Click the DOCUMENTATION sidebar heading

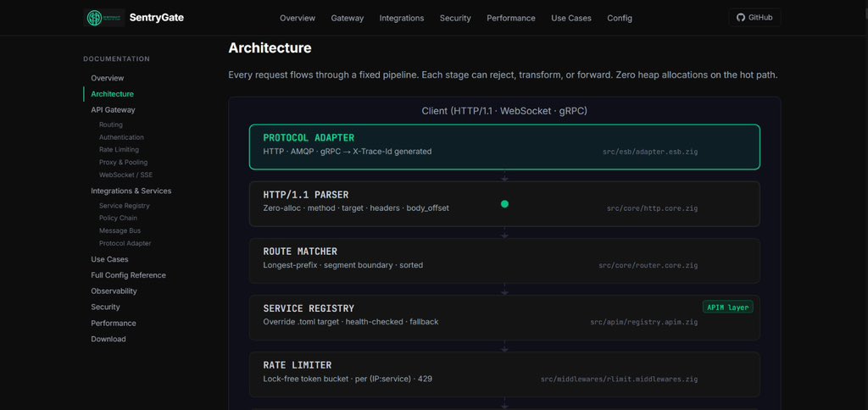[116, 58]
